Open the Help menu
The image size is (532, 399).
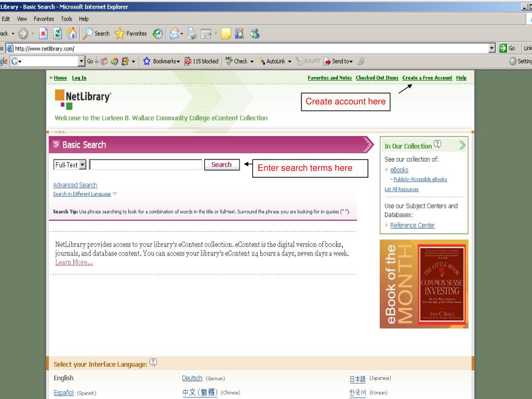(x=84, y=19)
